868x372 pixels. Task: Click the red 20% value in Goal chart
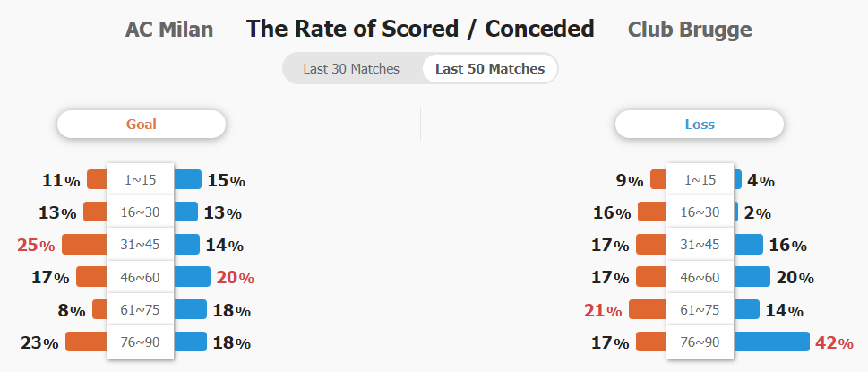coord(236,277)
